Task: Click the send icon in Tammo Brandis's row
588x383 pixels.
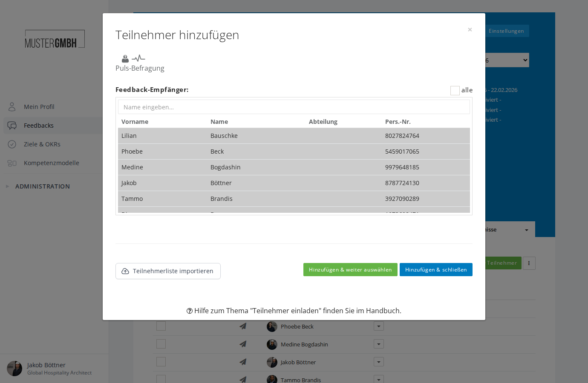Action: [x=243, y=379]
